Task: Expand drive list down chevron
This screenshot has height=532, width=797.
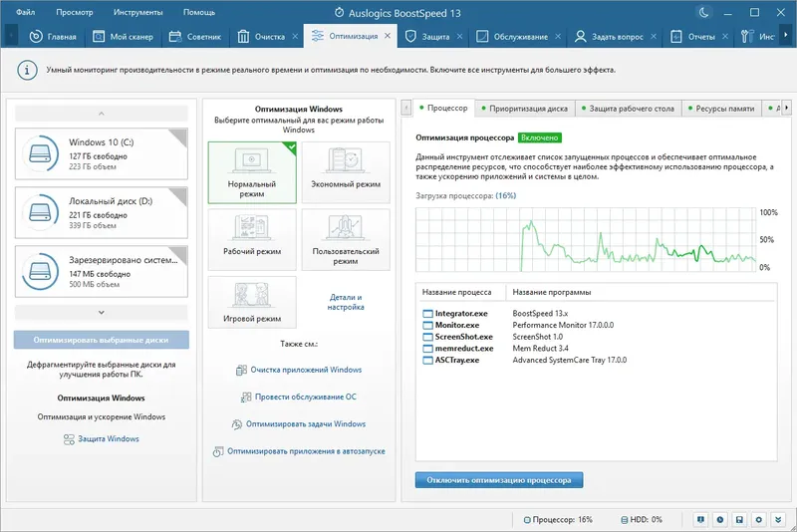Action: 102,313
